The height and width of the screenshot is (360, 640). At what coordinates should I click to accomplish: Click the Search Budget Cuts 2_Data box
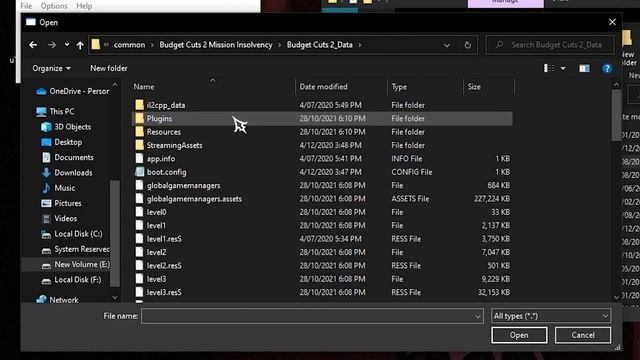(x=550, y=45)
